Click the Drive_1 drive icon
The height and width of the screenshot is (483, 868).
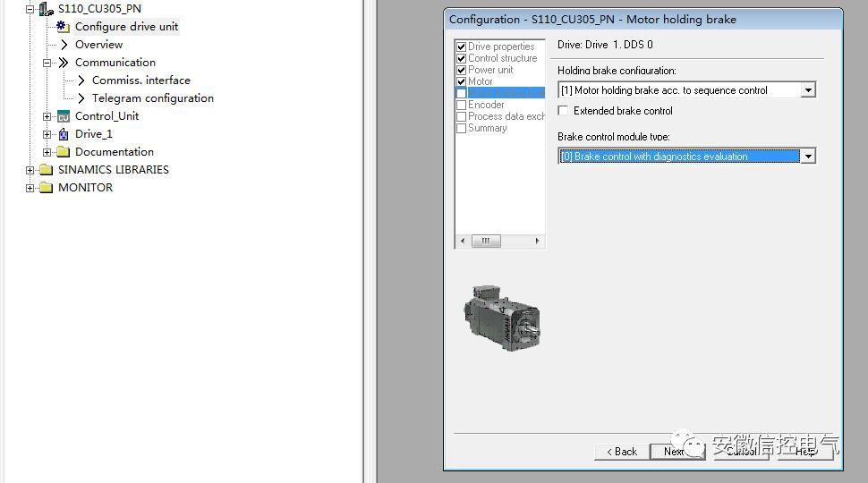point(64,134)
